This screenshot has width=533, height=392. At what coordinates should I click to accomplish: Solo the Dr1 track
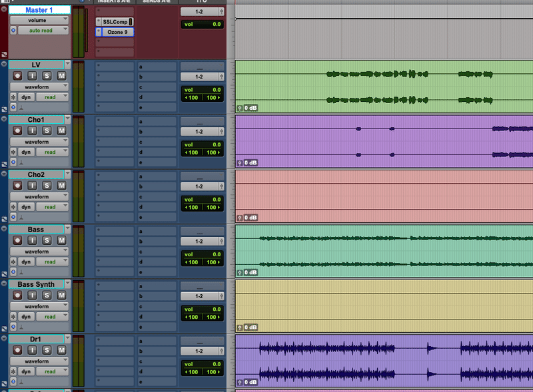point(47,350)
